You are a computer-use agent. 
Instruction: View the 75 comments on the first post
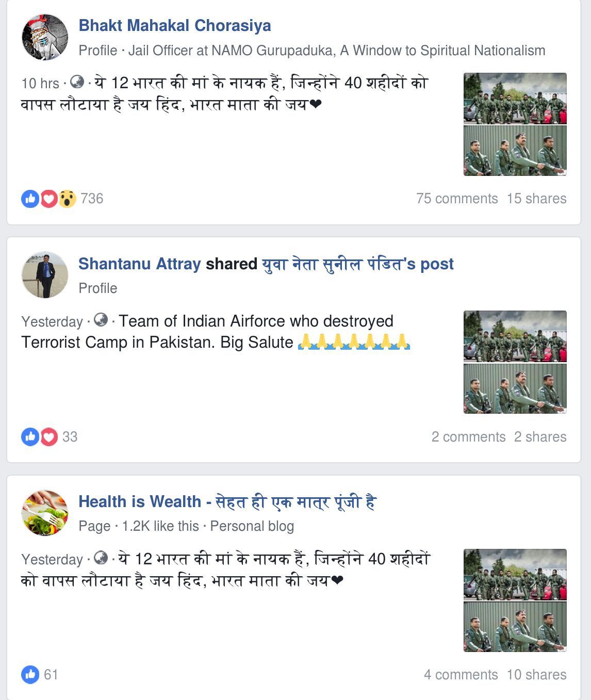tap(457, 199)
